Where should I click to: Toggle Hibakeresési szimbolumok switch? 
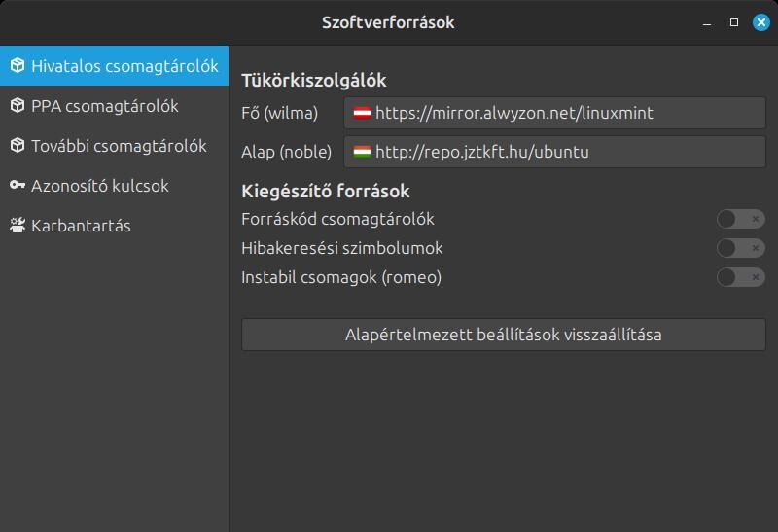click(x=740, y=248)
